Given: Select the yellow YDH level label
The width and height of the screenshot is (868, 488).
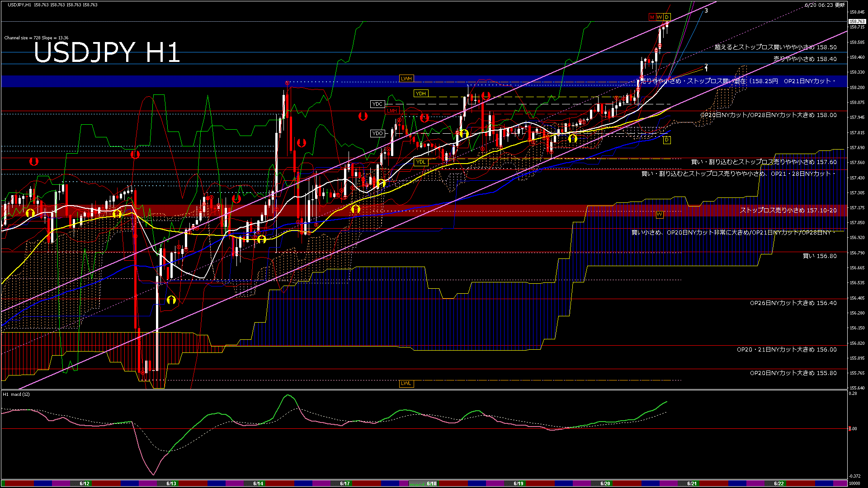Looking at the screenshot, I should click(420, 94).
